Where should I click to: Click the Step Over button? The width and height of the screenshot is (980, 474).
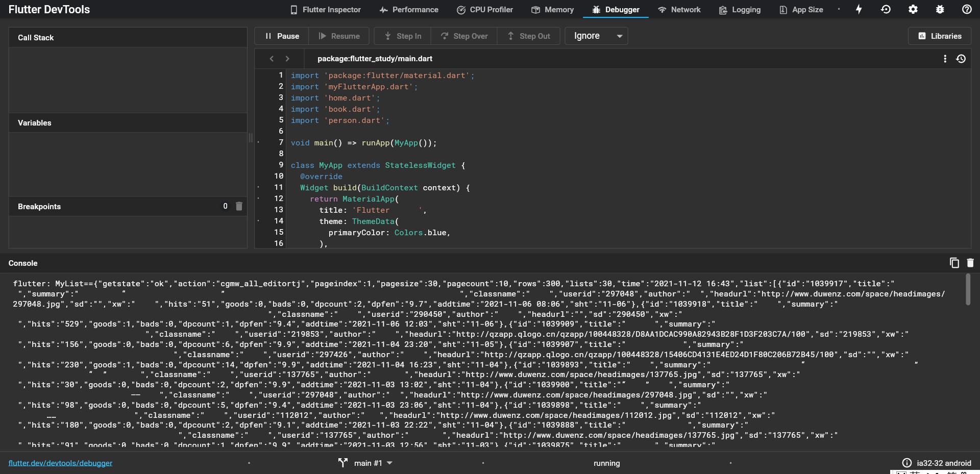(464, 36)
